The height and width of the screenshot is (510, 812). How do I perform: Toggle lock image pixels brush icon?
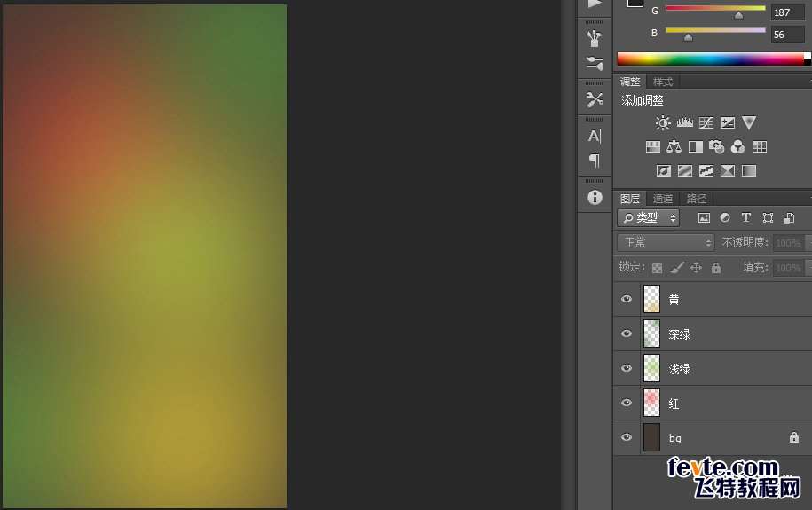click(x=677, y=268)
